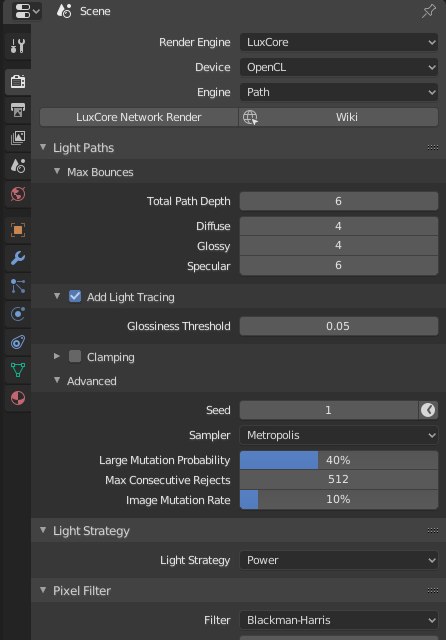
Task: Open the Sampler dropdown showing Metropolis
Action: pyautogui.click(x=339, y=435)
